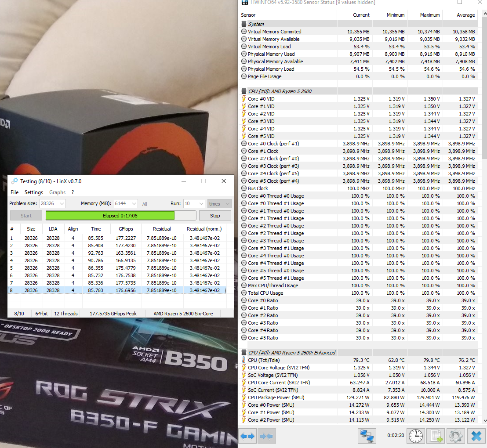This screenshot has width=487, height=448.
Task: Select the SoC Current (SVI2 TFN) row
Action: pyautogui.click(x=358, y=390)
